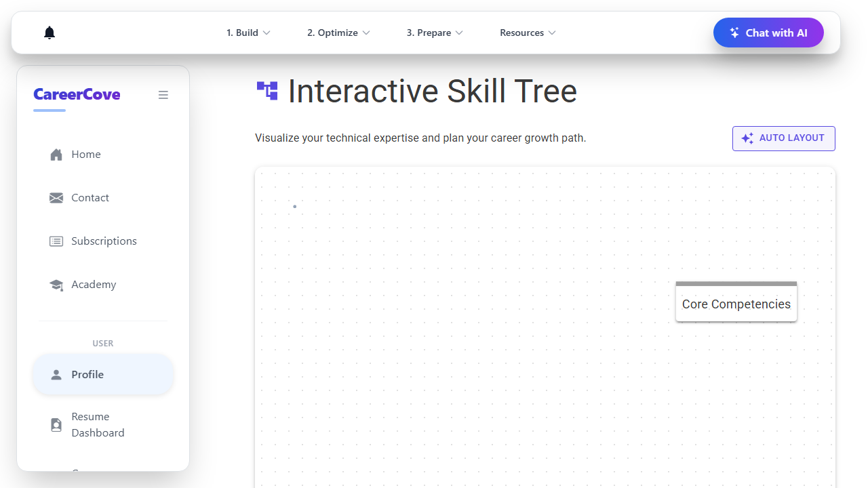Open the Subscriptions menu item
Image resolution: width=868 pixels, height=488 pixels.
click(103, 241)
